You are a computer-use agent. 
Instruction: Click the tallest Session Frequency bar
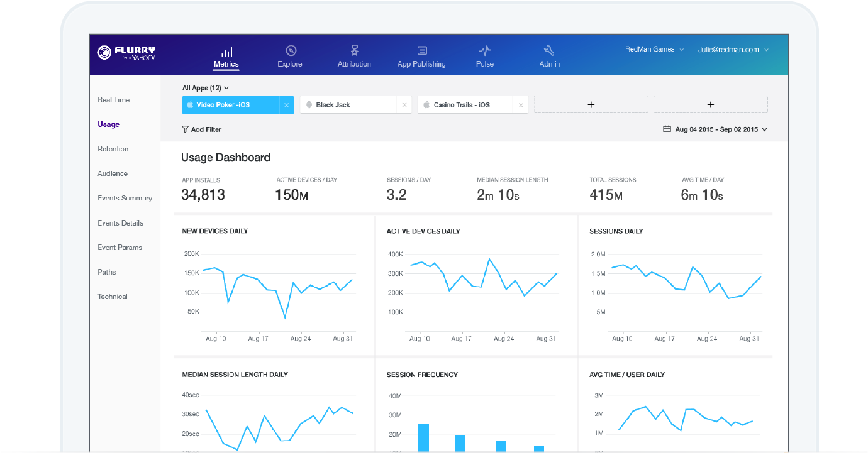coord(423,437)
